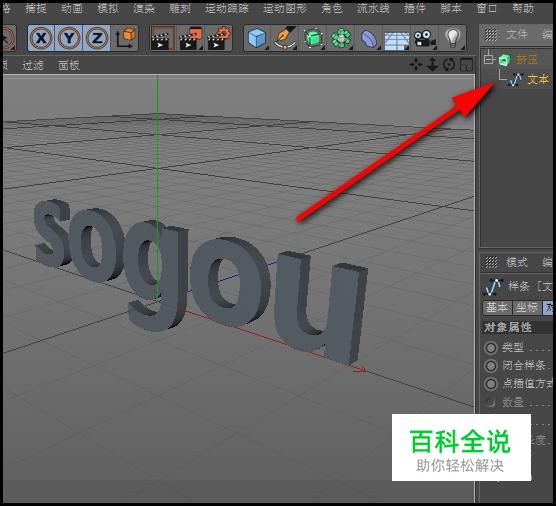Screen dimensions: 556x506
Task: Toggle the Z axis lock
Action: [96, 38]
